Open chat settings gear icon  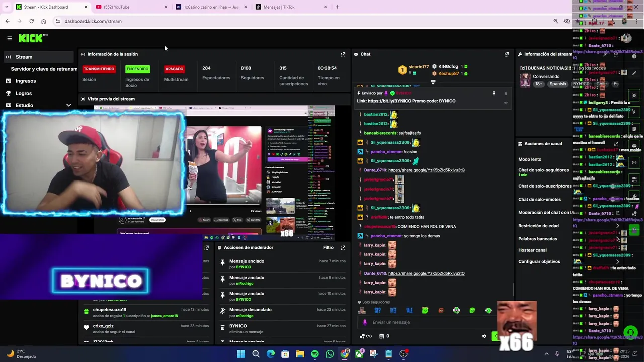click(x=484, y=336)
